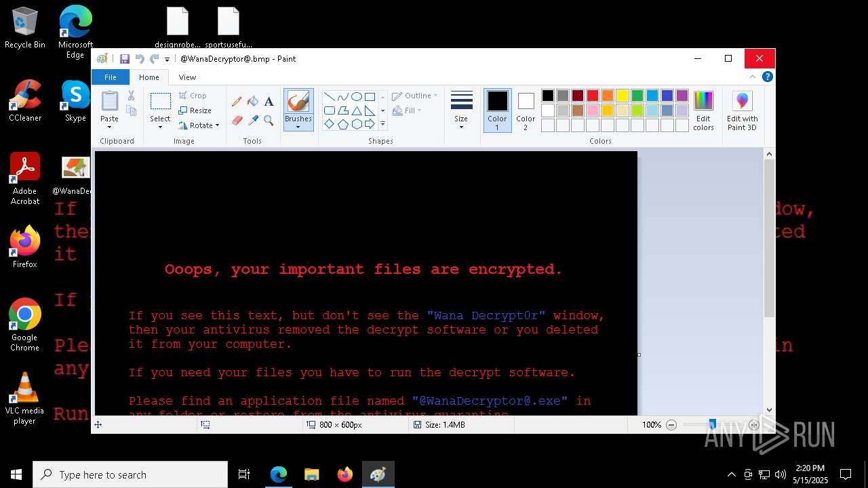Open the shape Outline dropdown
Viewport: 868px width, 488px height.
coord(414,96)
